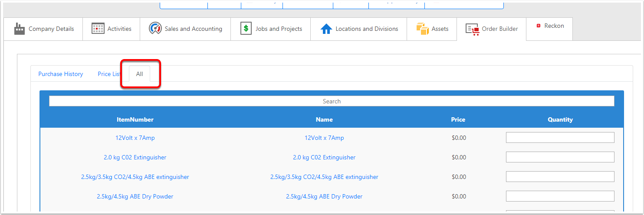This screenshot has width=644, height=215.
Task: Click the $0.00 price of 2.5kg/3.5kg CO2/4.5kg ABE extinguisher
Action: [x=459, y=177]
